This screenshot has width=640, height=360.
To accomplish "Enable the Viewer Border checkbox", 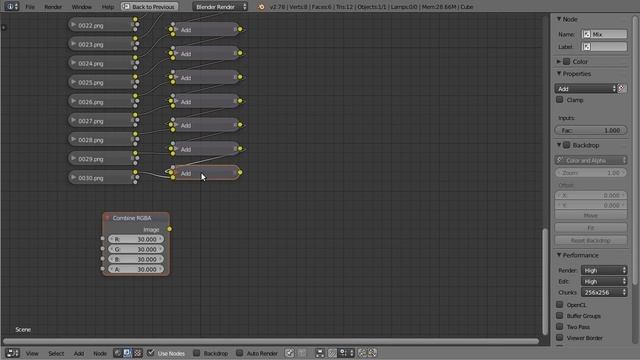I will click(560, 338).
